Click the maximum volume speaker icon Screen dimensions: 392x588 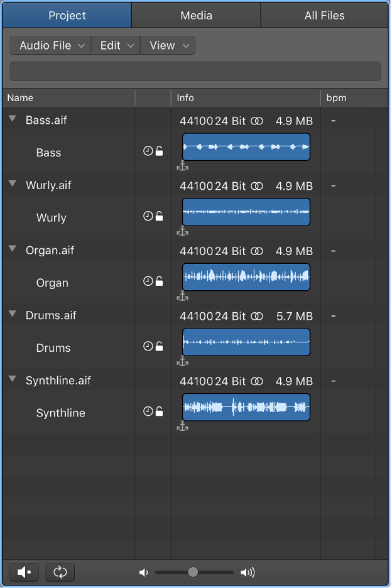click(247, 572)
